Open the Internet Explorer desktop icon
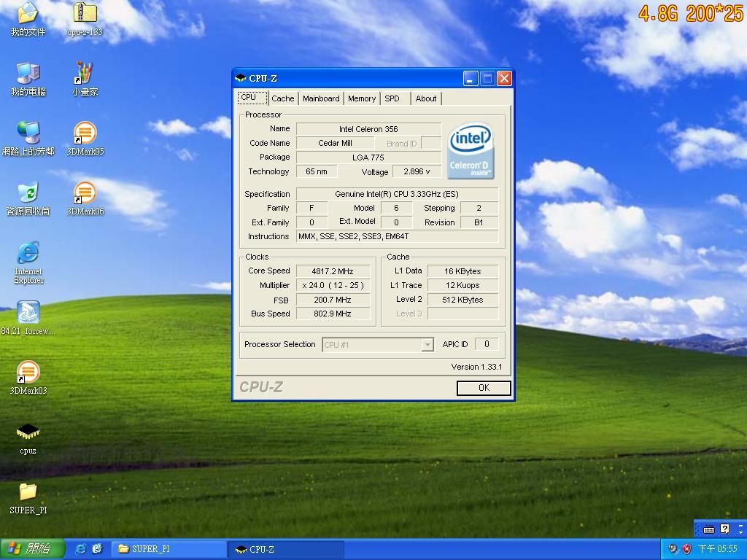 click(x=28, y=253)
